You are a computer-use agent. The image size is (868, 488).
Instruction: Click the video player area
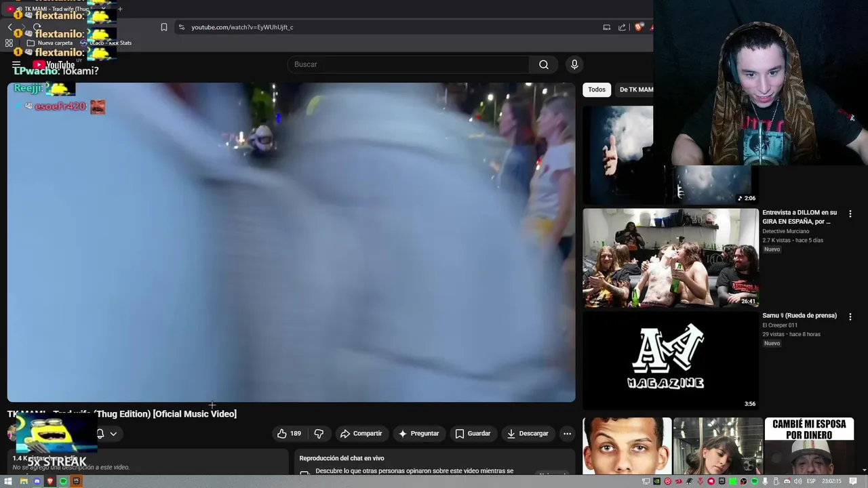[x=291, y=242]
